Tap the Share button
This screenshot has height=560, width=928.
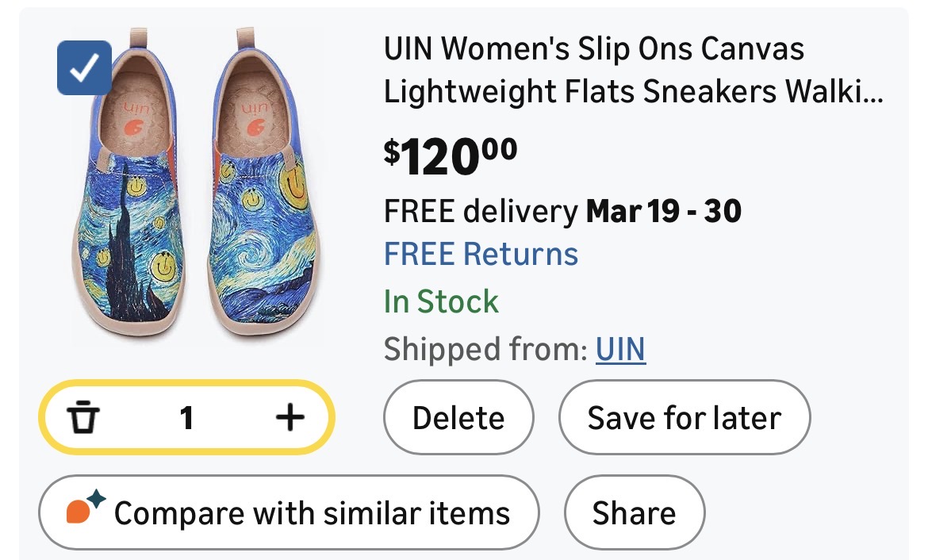pos(634,512)
